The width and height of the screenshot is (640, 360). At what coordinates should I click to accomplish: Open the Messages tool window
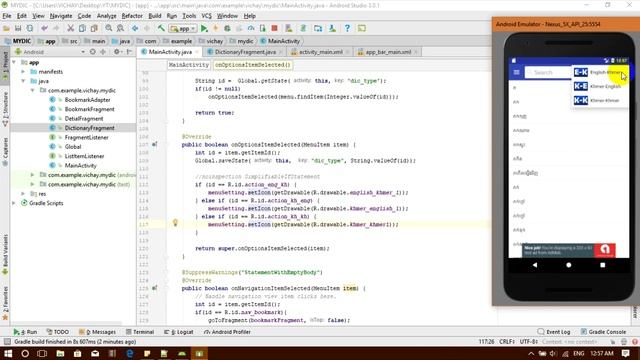[x=98, y=332]
